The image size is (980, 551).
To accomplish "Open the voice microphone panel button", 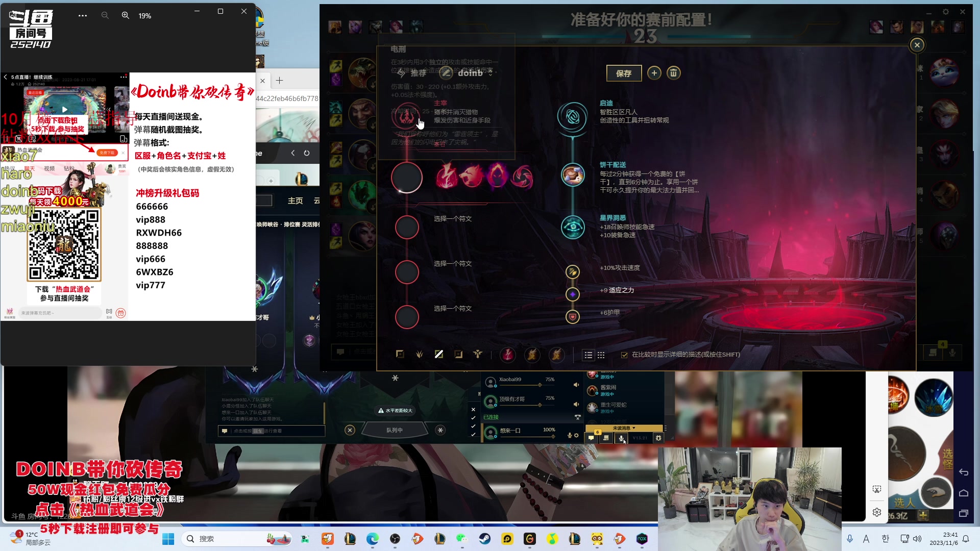I will [621, 438].
